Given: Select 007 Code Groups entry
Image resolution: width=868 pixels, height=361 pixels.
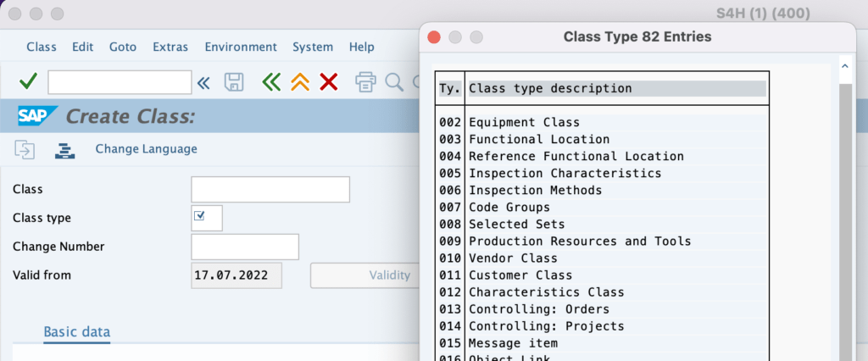Looking at the screenshot, I should 603,208.
